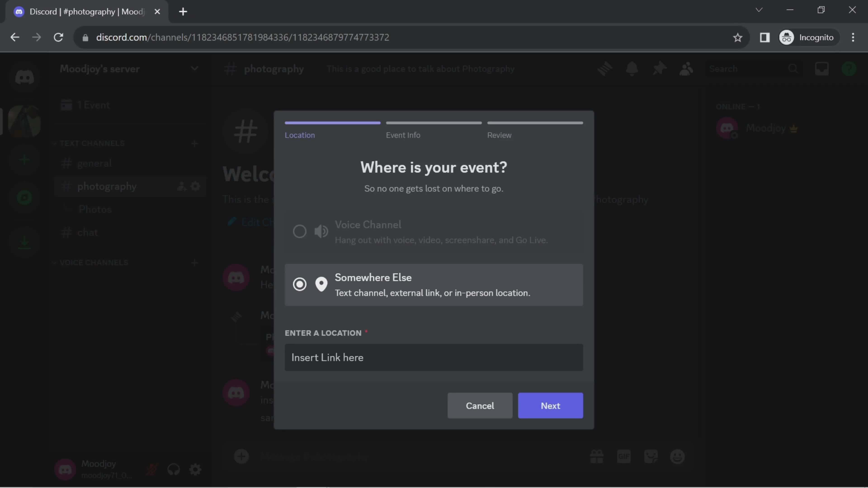Open the GIF picker button
The image size is (868, 488).
pyautogui.click(x=624, y=457)
